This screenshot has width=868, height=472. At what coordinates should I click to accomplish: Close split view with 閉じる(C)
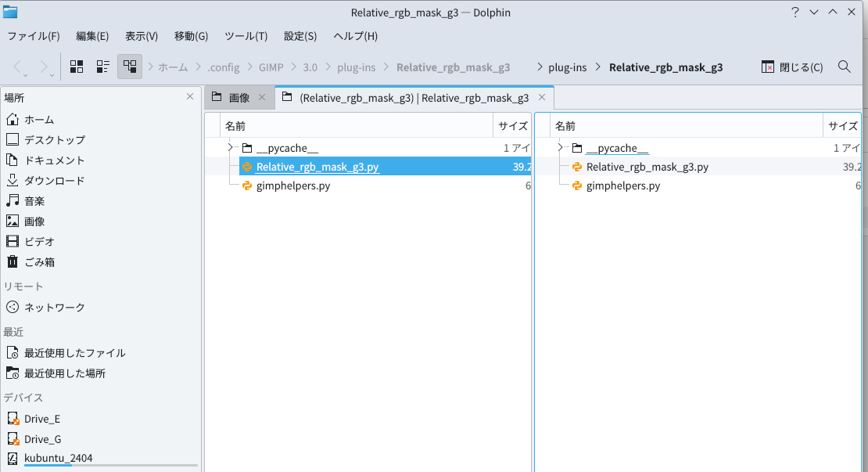click(x=792, y=67)
